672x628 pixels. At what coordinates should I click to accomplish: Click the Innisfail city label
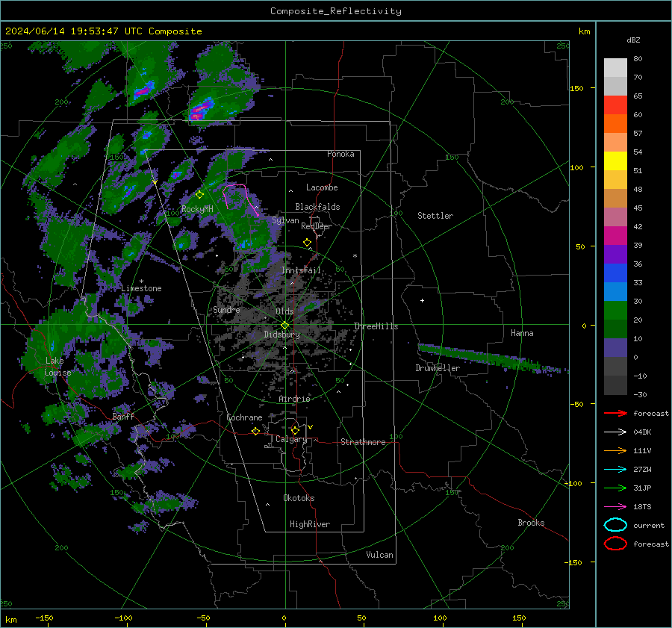301,270
